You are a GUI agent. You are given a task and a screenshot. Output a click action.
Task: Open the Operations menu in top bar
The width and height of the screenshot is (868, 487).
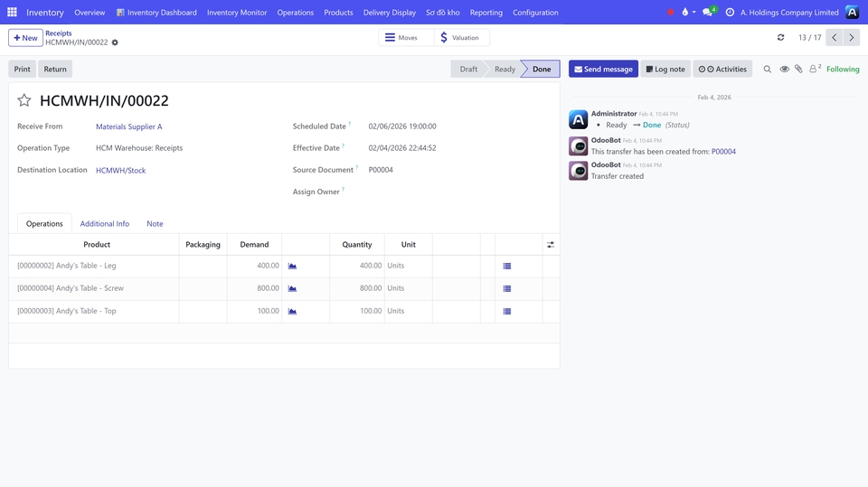(295, 13)
